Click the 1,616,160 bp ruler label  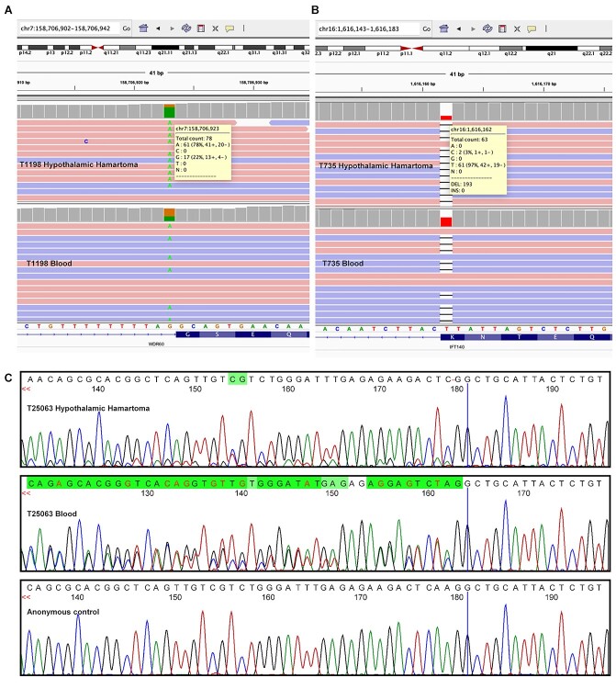point(423,84)
